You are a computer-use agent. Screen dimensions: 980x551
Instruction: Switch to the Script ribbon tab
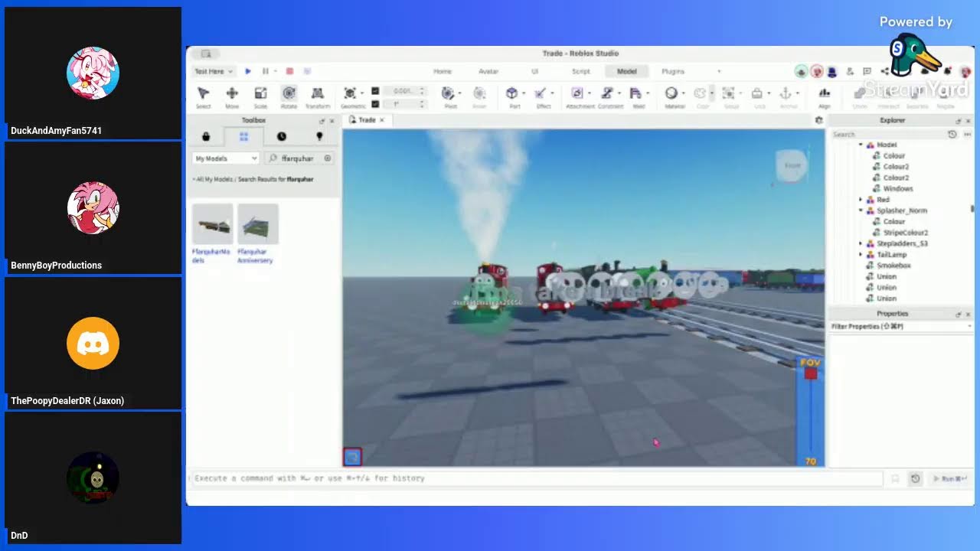tap(581, 71)
